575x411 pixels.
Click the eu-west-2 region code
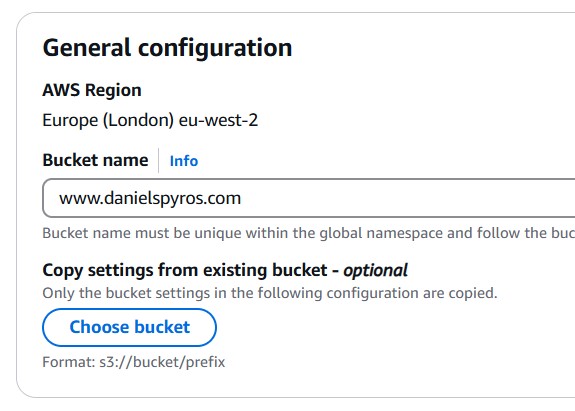click(x=218, y=120)
